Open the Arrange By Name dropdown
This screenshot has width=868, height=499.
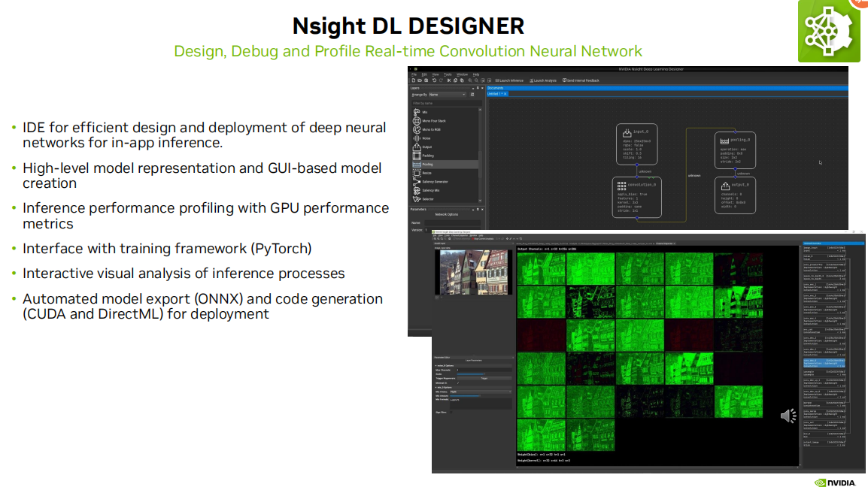(x=448, y=95)
